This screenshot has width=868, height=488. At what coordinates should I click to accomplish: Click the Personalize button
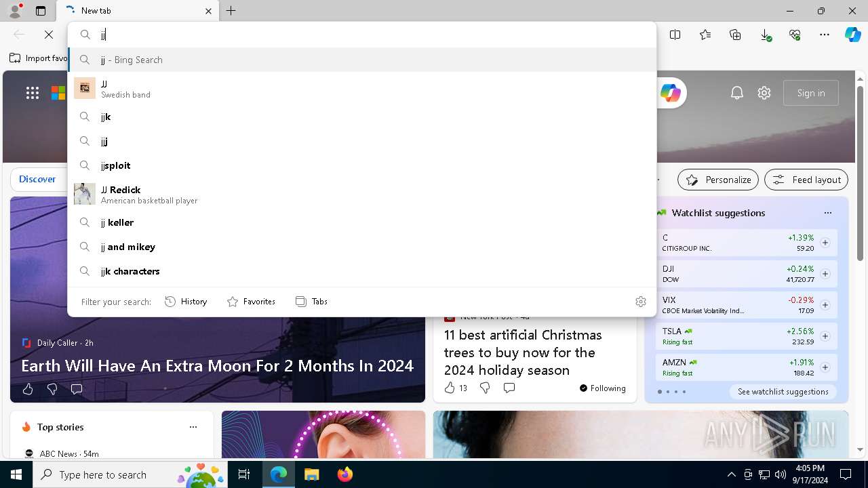718,180
